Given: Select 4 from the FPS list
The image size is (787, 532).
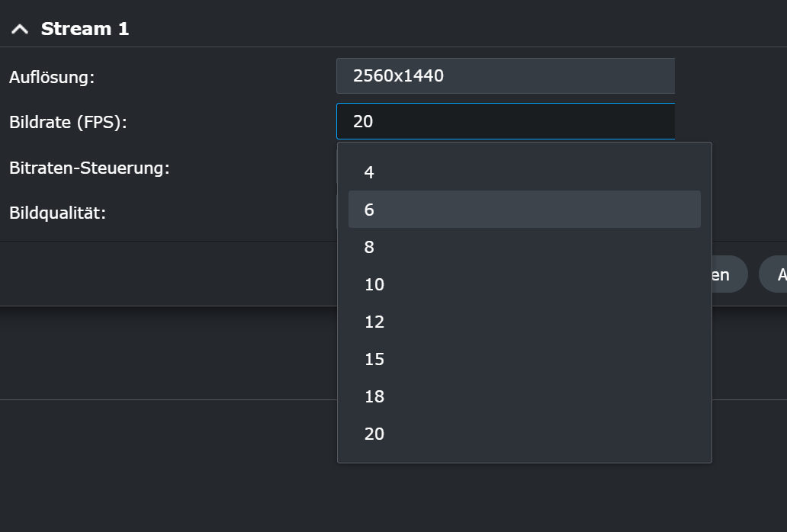Looking at the screenshot, I should pyautogui.click(x=525, y=172).
